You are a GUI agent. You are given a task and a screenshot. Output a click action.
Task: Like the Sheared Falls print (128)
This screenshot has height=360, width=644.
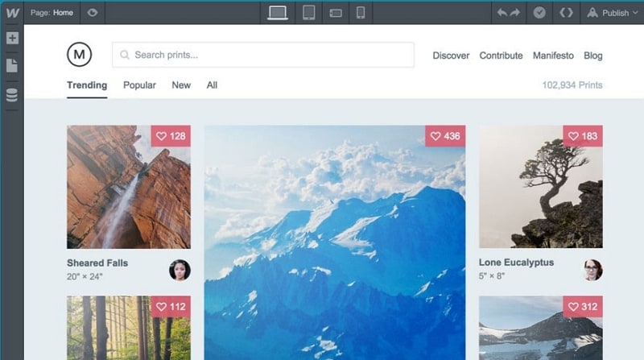171,136
